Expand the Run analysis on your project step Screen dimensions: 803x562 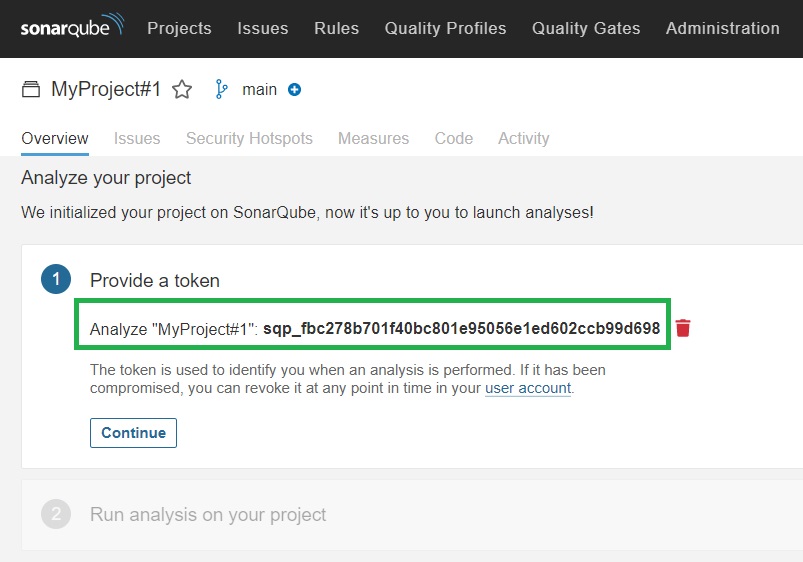[x=208, y=514]
